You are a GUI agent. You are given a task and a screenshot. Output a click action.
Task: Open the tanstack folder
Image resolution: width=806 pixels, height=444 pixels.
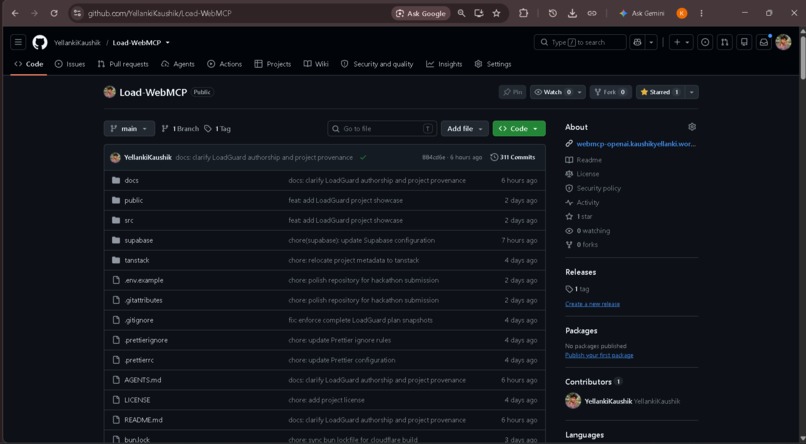(x=137, y=261)
